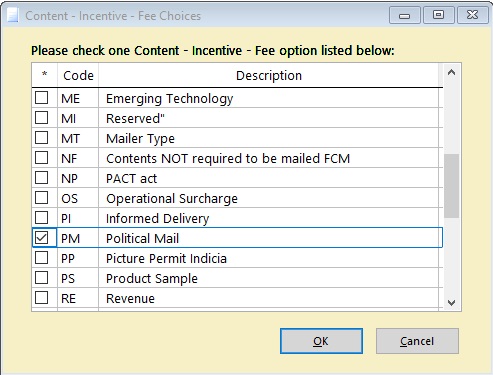This screenshot has width=493, height=375.
Task: Click the 'Political Mail' description text
Action: 142,238
